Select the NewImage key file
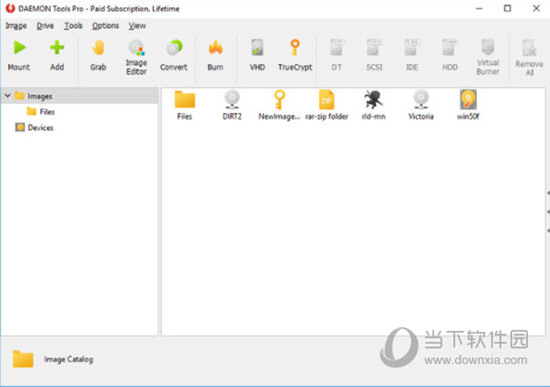The height and width of the screenshot is (387, 550). pos(279,106)
